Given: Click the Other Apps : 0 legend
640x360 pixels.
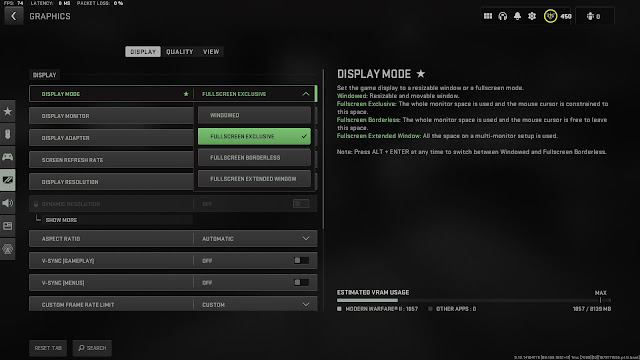Looking at the screenshot, I should [x=452, y=309].
